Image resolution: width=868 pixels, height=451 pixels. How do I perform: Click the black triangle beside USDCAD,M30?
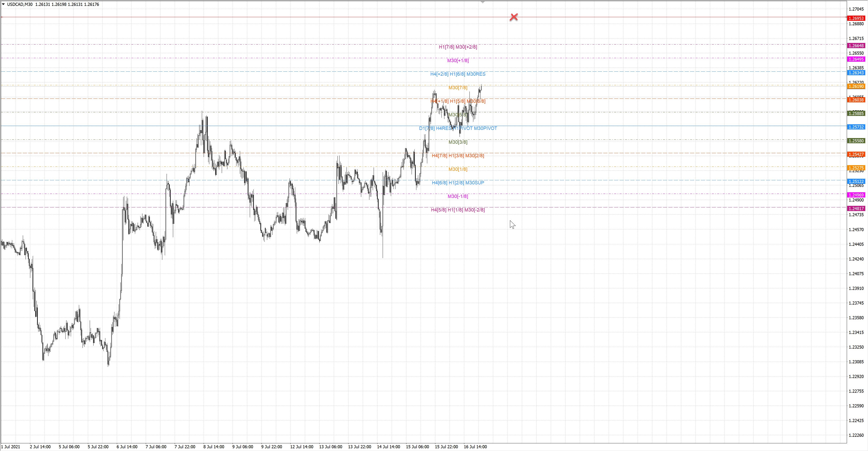coord(3,4)
